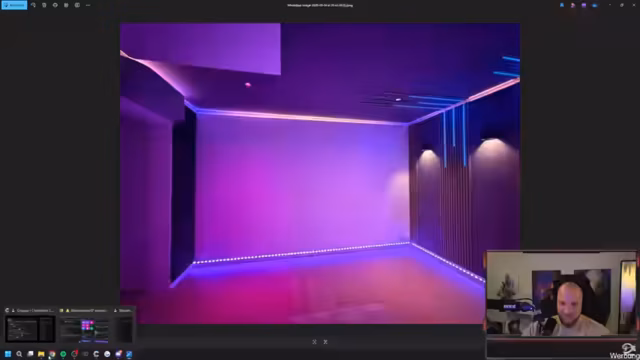This screenshot has height=360, width=640.
Task: Click the right fullscreen icon below the image
Action: tap(325, 342)
